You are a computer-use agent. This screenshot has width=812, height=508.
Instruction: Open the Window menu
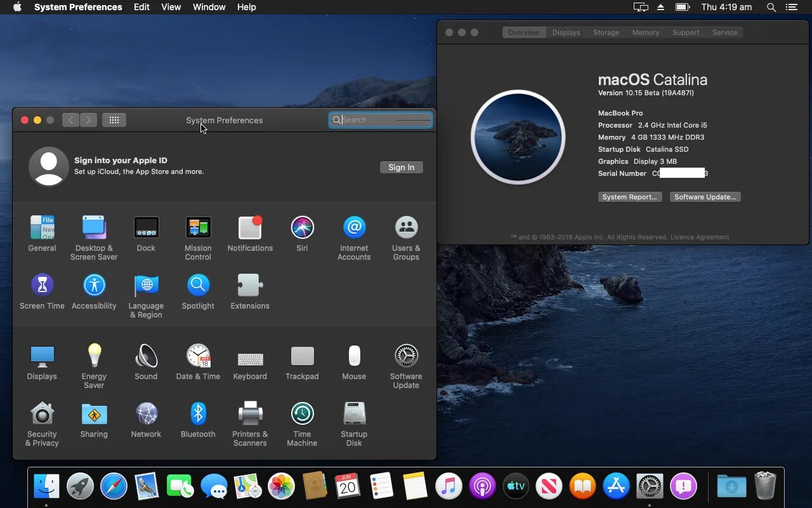[x=209, y=7]
